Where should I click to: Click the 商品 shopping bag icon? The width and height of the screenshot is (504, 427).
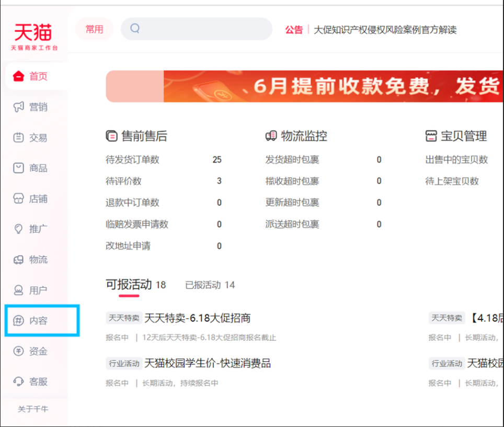(18, 168)
